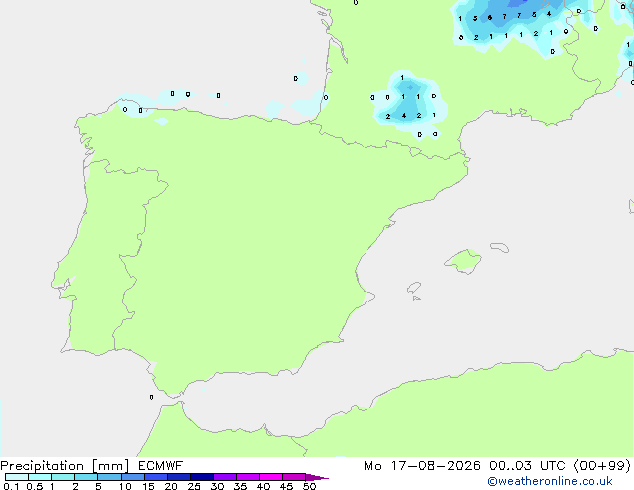This screenshot has height=490, width=634.
Task: Open the weatheronline.co.uk copyright link
Action: pyautogui.click(x=550, y=481)
